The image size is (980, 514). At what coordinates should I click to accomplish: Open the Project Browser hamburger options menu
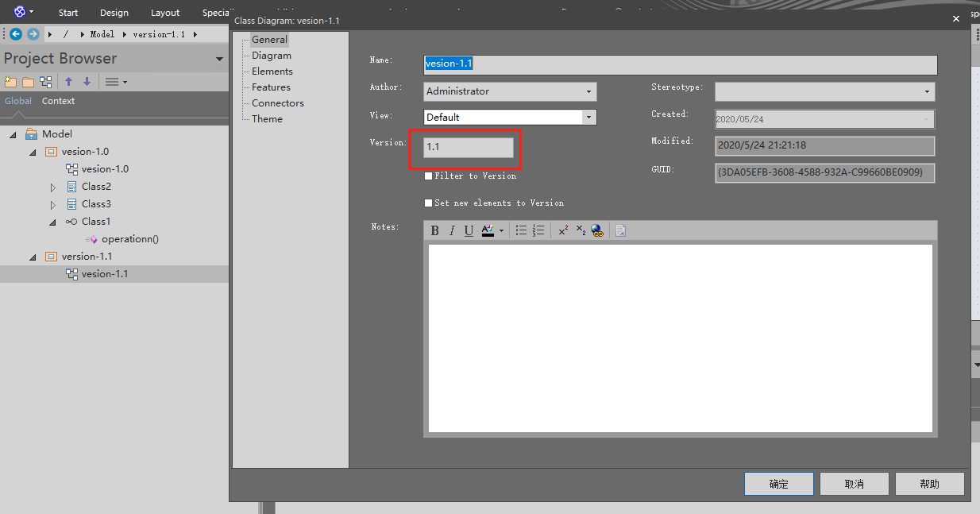click(x=116, y=82)
